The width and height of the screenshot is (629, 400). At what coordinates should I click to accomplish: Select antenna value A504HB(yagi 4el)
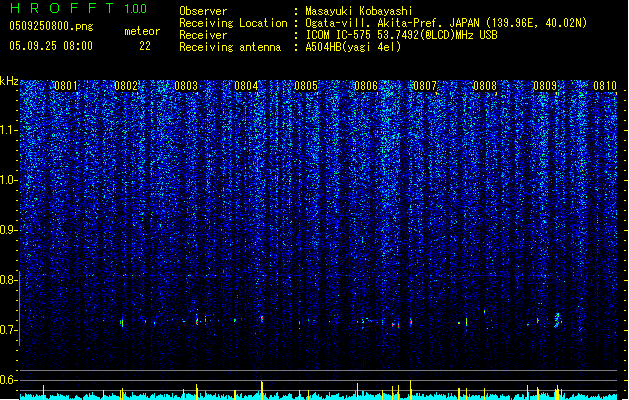[353, 47]
